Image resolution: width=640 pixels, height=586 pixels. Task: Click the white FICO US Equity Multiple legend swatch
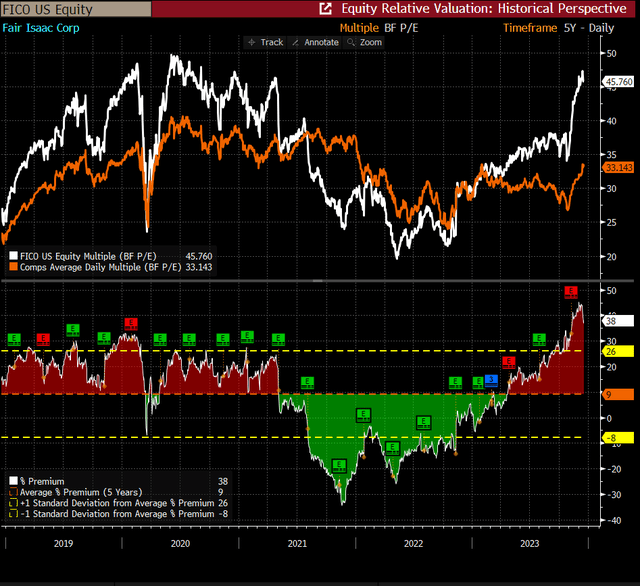[x=13, y=256]
